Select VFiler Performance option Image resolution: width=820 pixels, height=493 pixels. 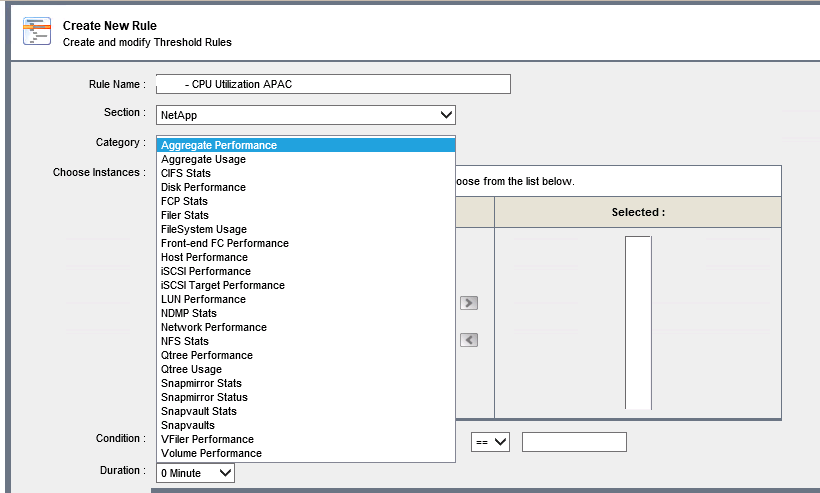coord(306,439)
